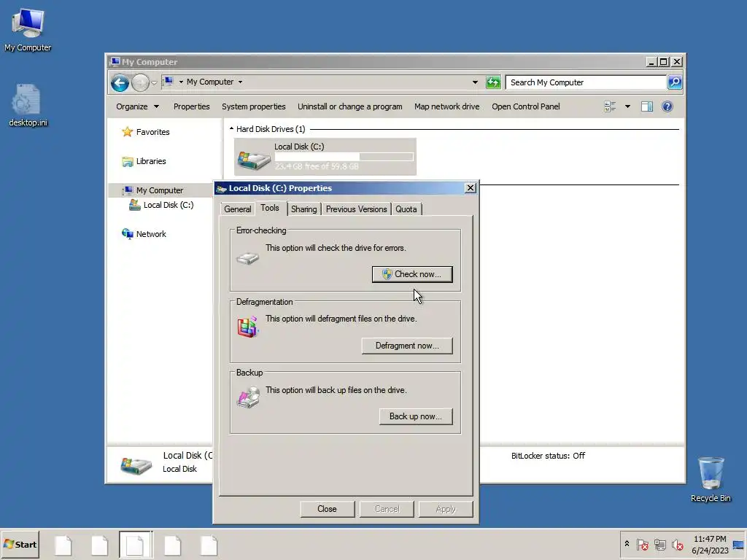Open the Previous Versions tab
The image size is (747, 560).
click(356, 209)
